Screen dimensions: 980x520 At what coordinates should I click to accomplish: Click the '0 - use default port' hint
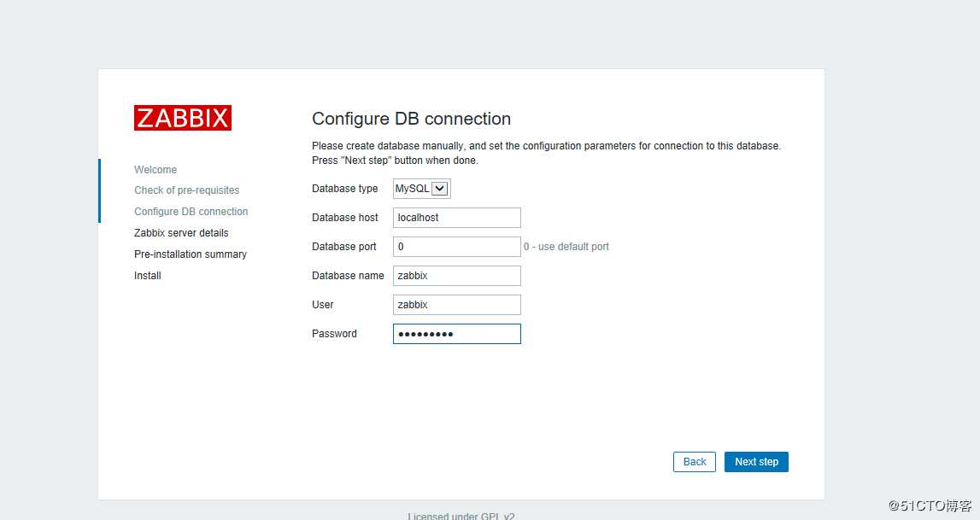[566, 247]
